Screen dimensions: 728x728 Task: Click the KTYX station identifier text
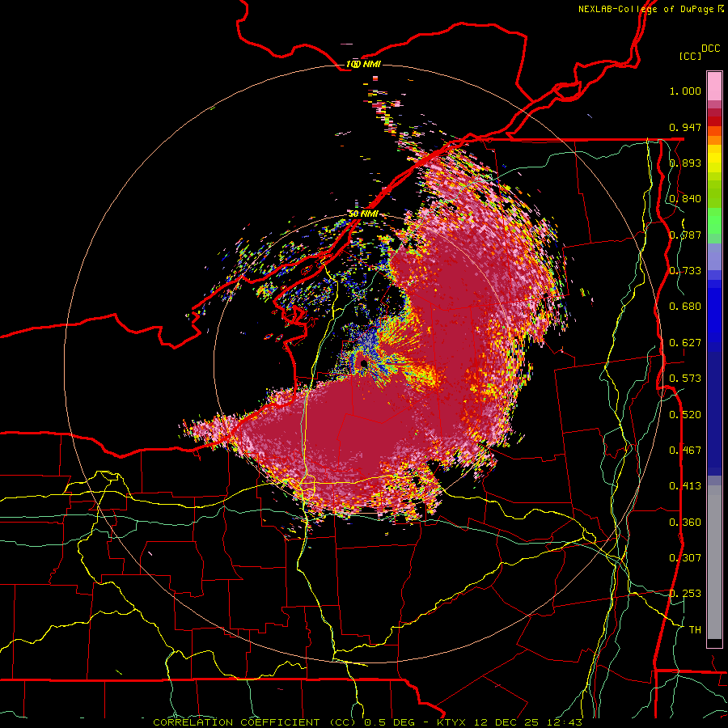(453, 722)
